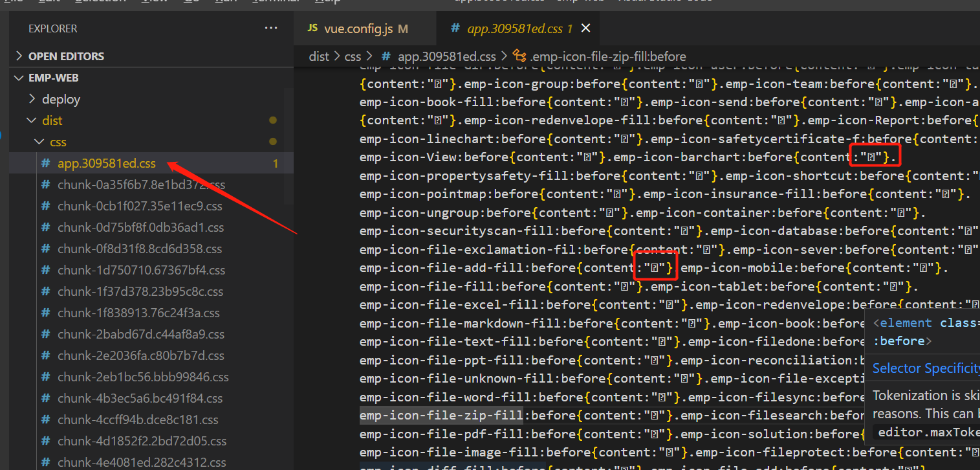Collapse the dist folder
This screenshot has height=470, width=980.
tap(52, 120)
